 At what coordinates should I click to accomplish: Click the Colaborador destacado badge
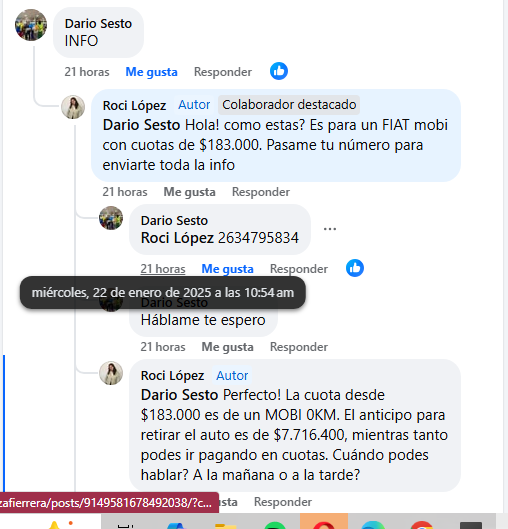[289, 105]
